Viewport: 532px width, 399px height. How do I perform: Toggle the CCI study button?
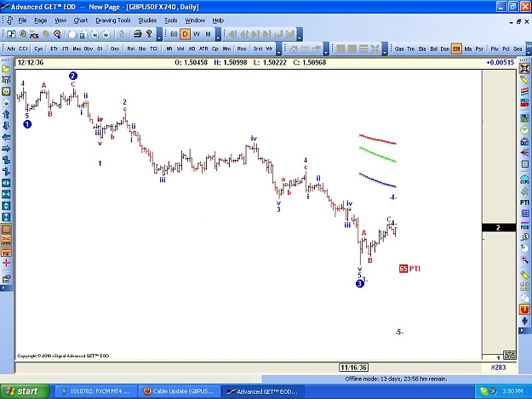(x=23, y=48)
